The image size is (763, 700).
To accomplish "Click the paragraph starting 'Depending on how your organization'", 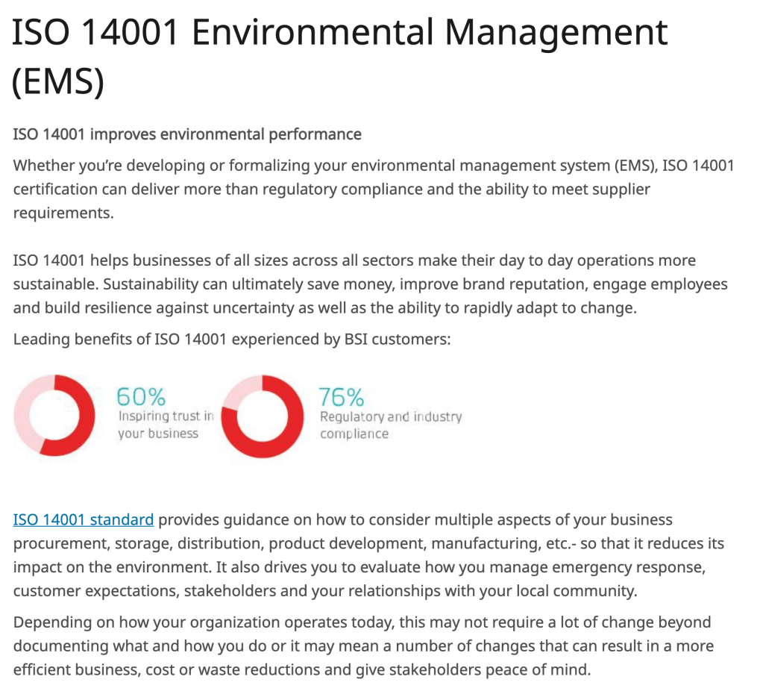I will [362, 646].
